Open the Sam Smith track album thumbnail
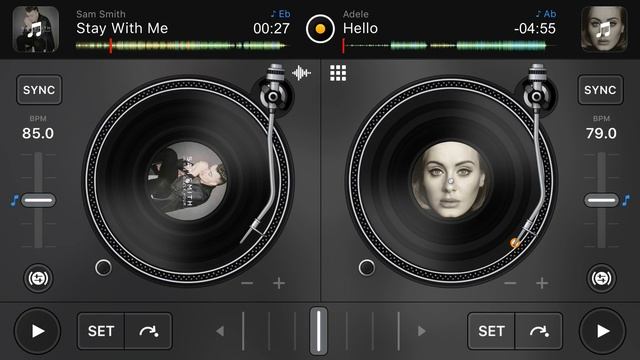Viewport: 640px width, 360px height. (x=36, y=29)
